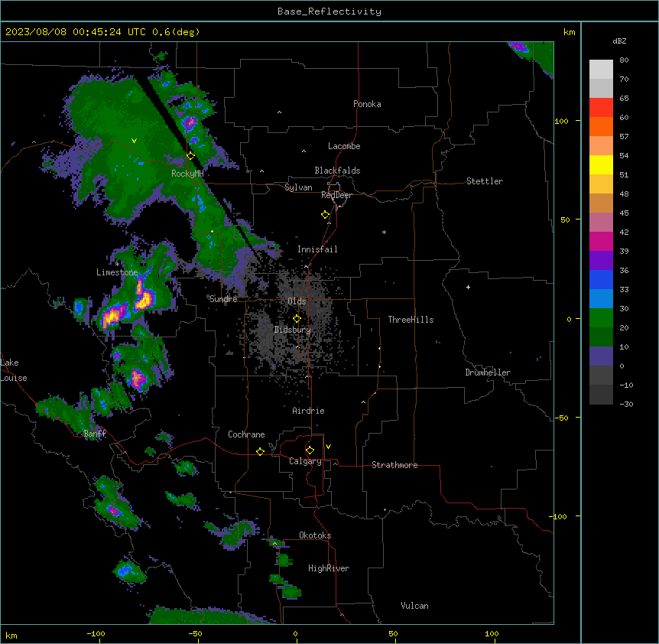The height and width of the screenshot is (644, 659).
Task: Click the yellow diamond marker between Olds and Didsbury
Action: [x=297, y=319]
